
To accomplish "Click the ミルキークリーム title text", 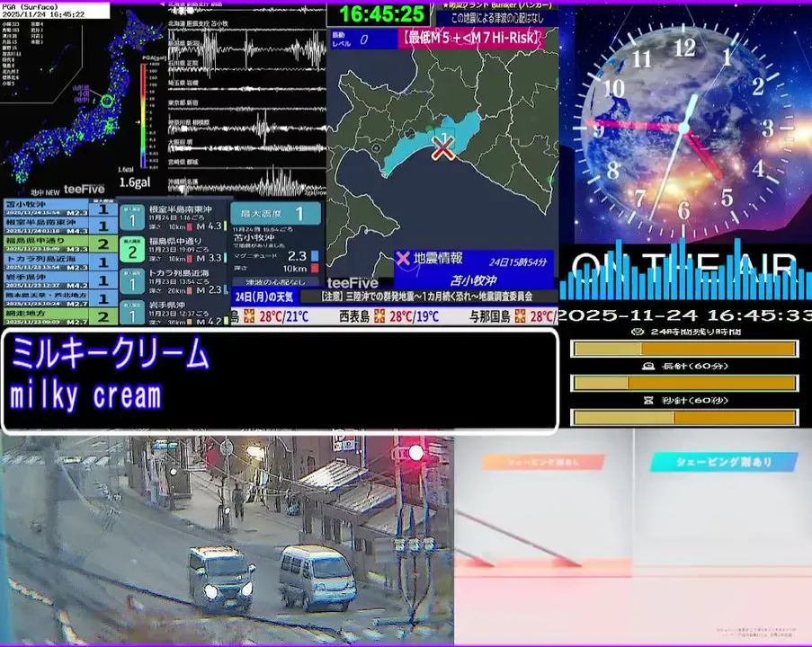I will (110, 352).
